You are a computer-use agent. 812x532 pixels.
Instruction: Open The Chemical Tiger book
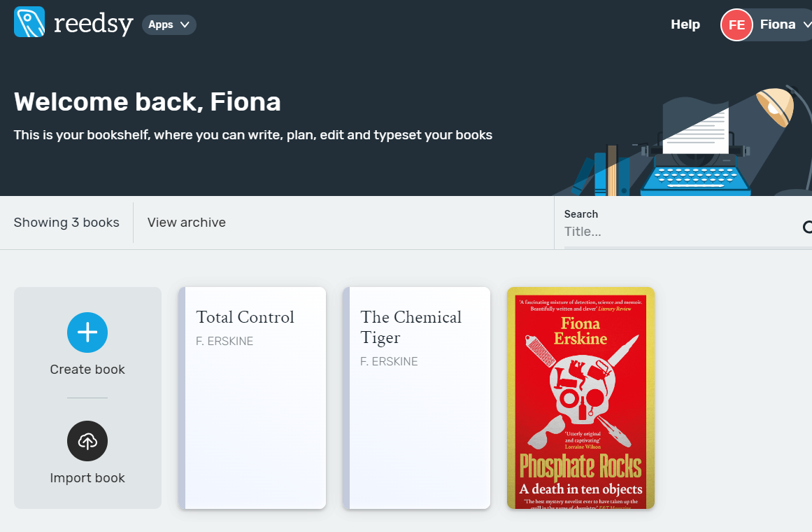coord(417,397)
